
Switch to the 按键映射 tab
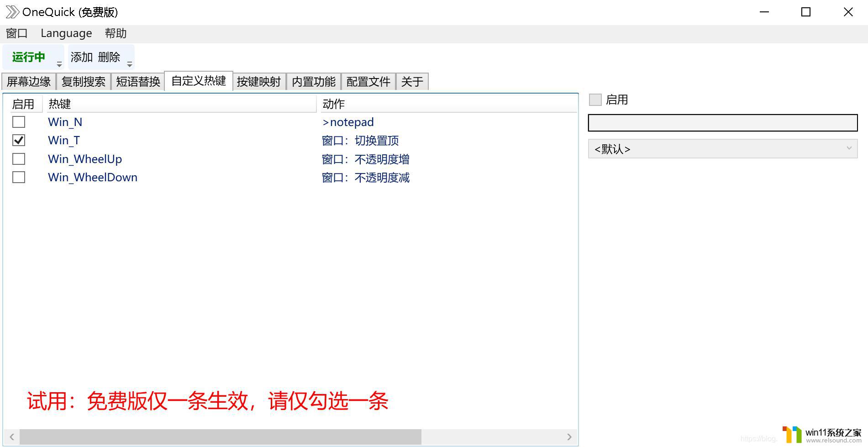point(259,82)
